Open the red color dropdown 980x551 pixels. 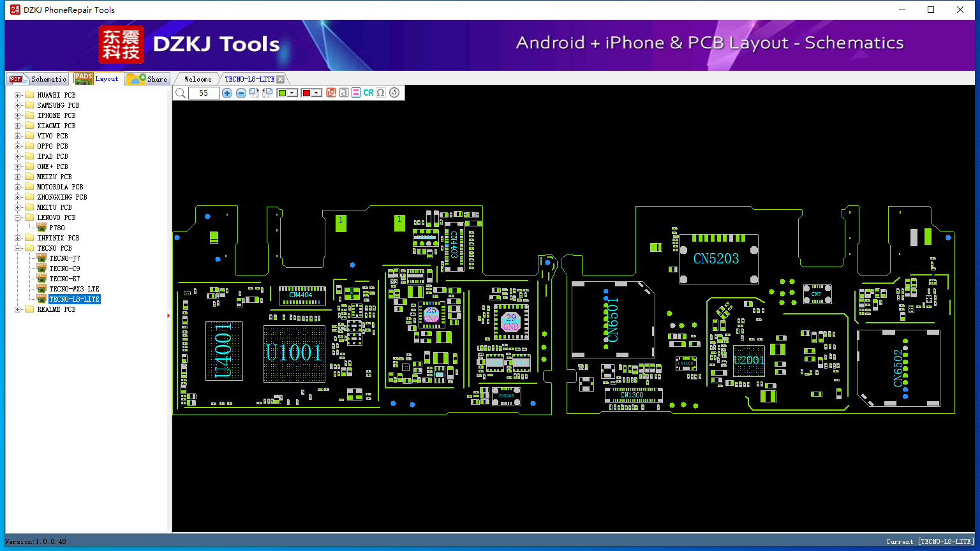(x=316, y=93)
